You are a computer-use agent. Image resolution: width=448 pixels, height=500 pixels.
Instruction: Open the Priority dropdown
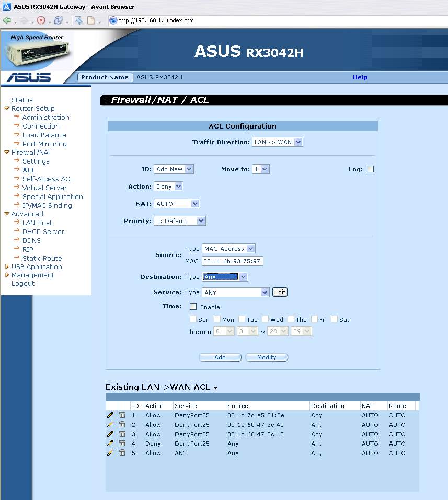coord(180,220)
